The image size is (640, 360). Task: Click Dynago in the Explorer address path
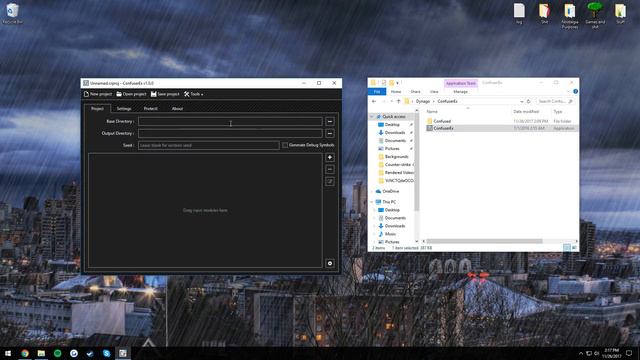coord(423,101)
